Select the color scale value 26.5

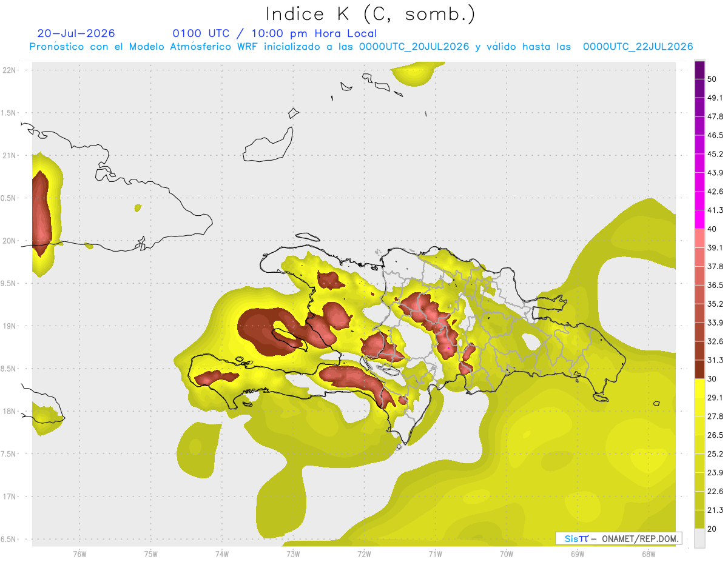point(715,435)
